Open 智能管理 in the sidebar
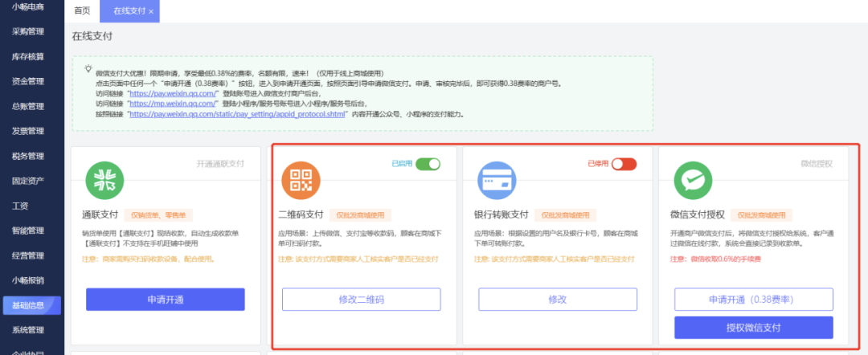The width and height of the screenshot is (868, 355). (x=27, y=231)
